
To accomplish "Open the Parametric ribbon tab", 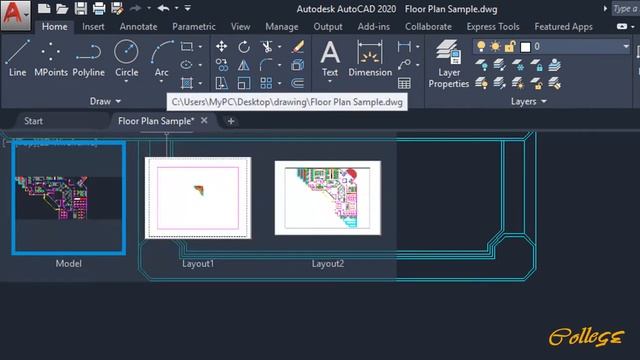I will click(194, 27).
